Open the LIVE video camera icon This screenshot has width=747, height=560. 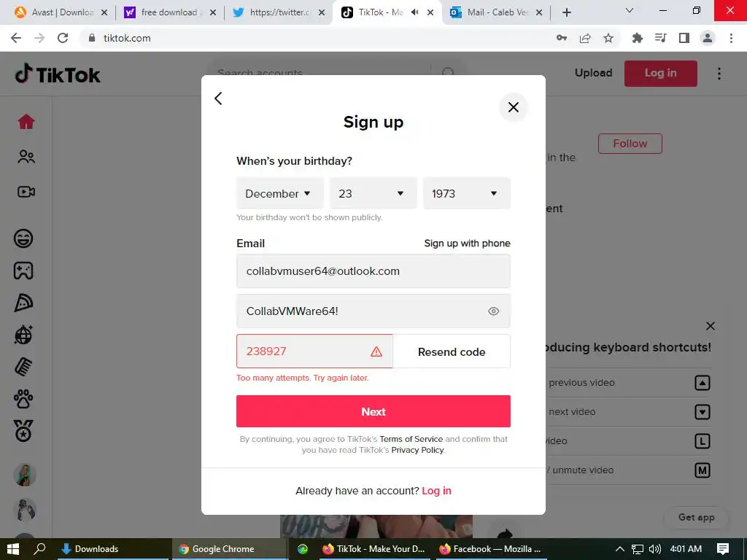26,192
